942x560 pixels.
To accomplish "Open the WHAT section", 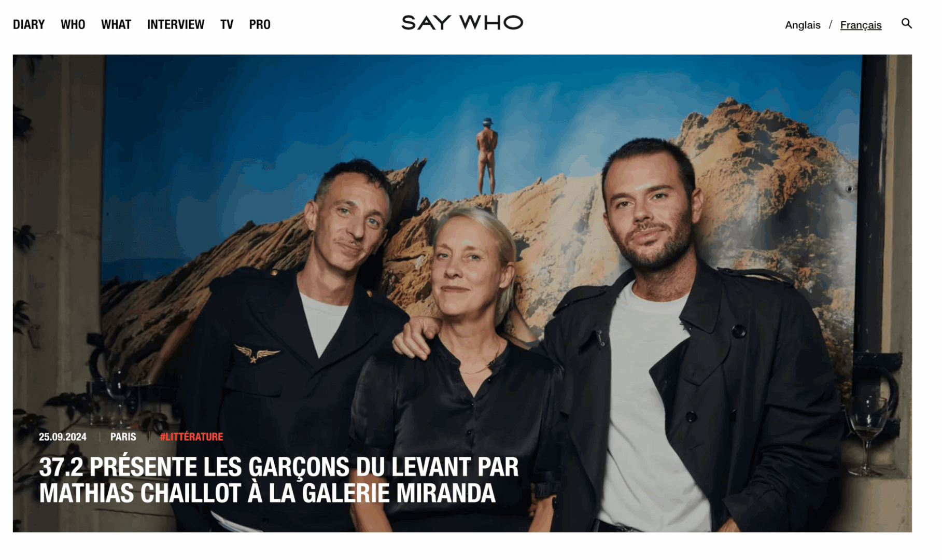I will click(116, 24).
